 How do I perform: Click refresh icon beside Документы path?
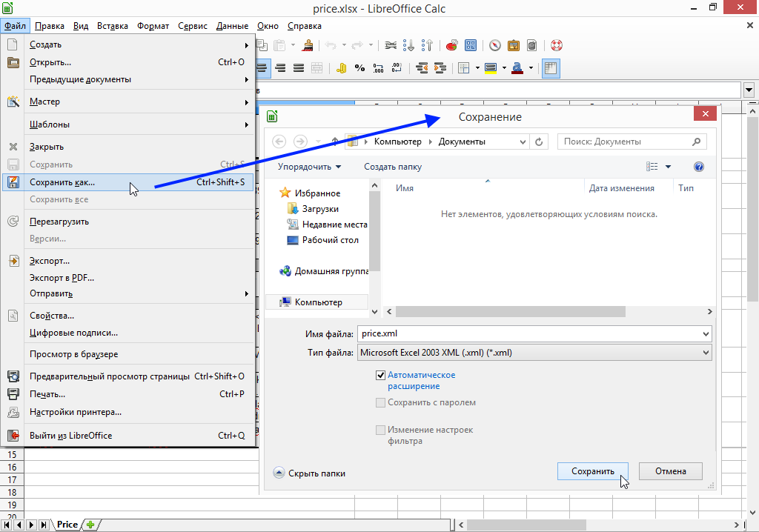(x=539, y=142)
